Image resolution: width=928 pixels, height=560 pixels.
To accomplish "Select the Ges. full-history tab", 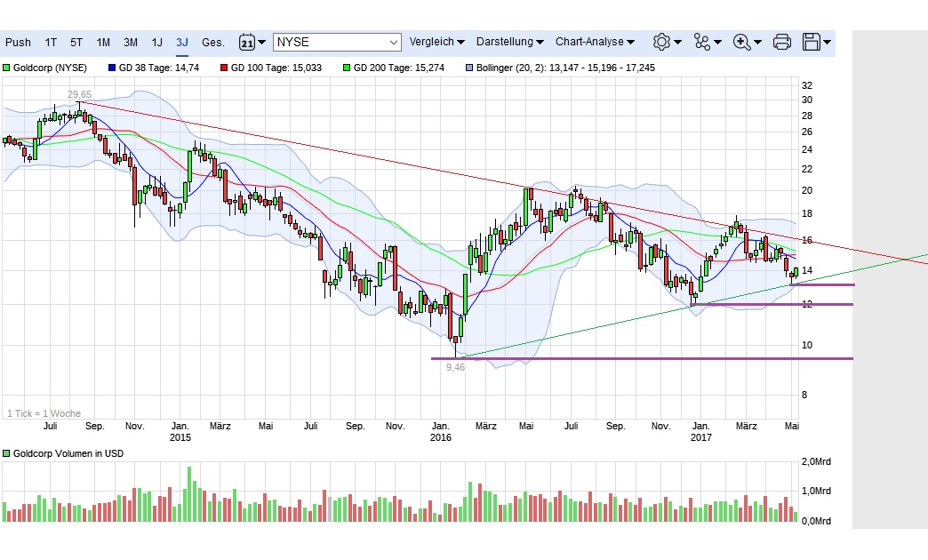I will pyautogui.click(x=212, y=42).
